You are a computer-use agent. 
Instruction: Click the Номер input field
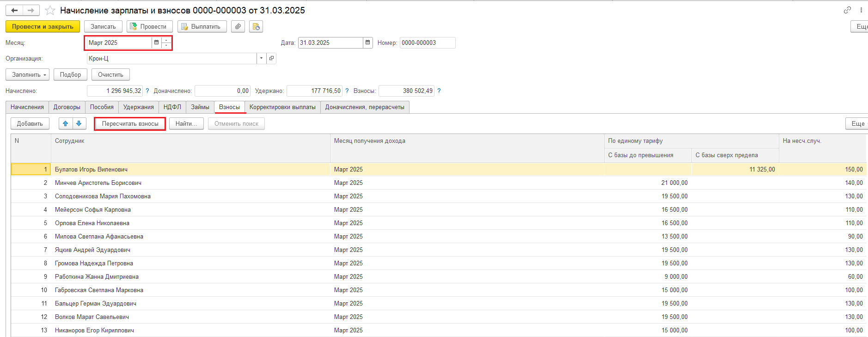click(427, 43)
